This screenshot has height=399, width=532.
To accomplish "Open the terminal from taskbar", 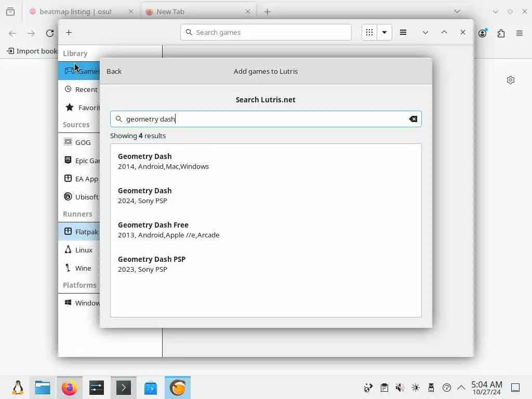I will 124,388.
